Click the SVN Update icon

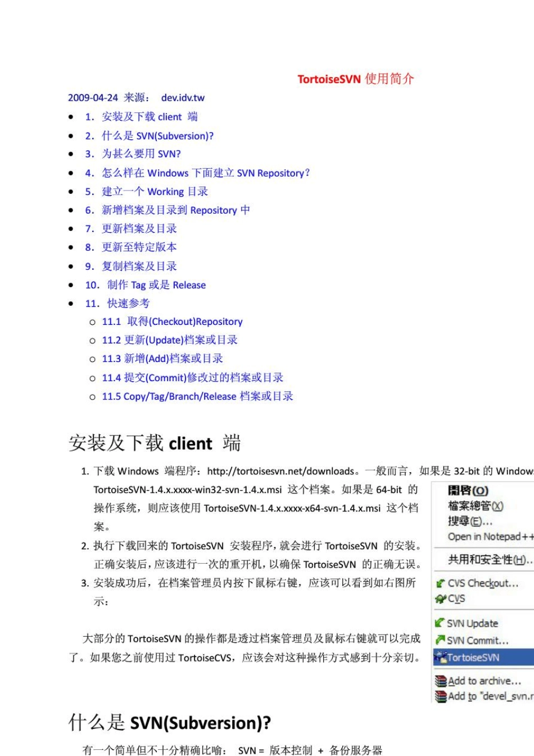tap(440, 623)
